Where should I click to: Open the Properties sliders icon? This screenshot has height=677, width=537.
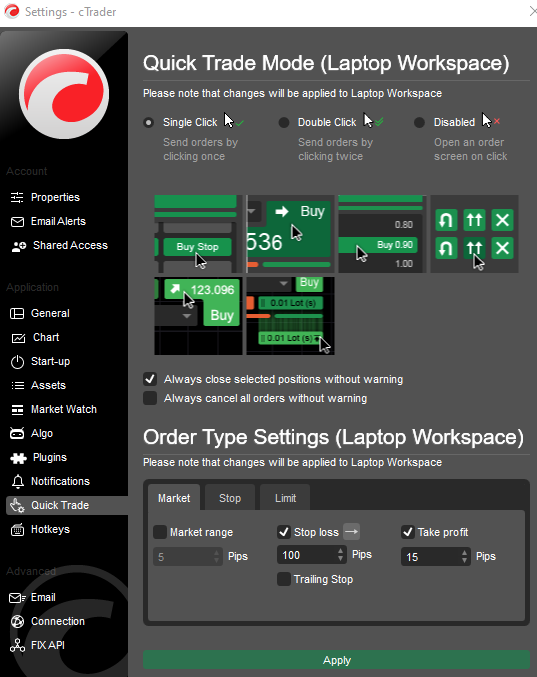coord(17,197)
